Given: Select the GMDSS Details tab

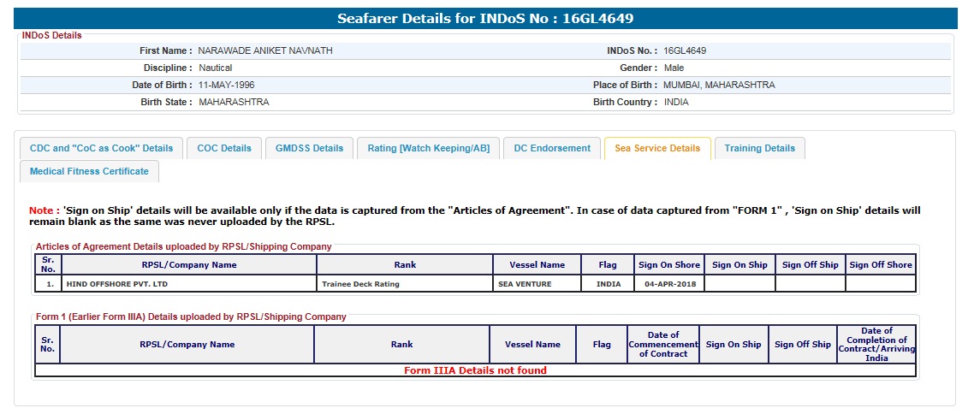Looking at the screenshot, I should (x=309, y=148).
